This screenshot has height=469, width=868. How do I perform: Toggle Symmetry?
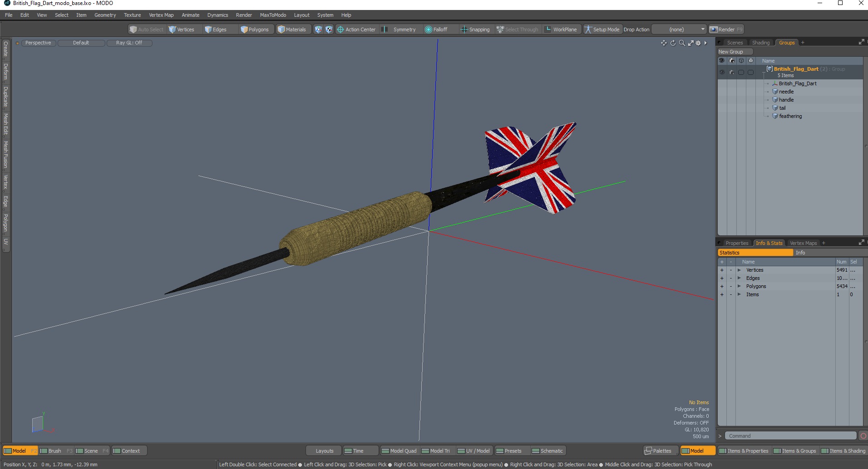[x=399, y=29]
